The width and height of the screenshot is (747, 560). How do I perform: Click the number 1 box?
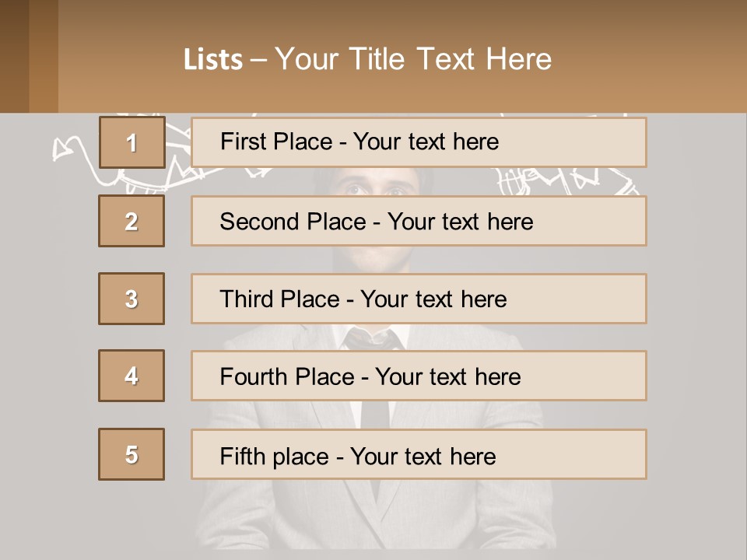pyautogui.click(x=132, y=142)
